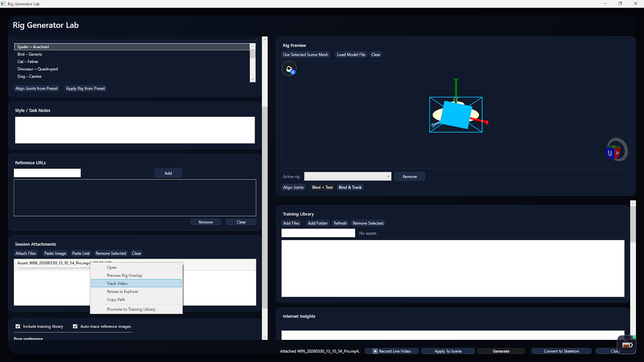Click inside the Style / Task Notes box
Viewport: 644px width, 362px height.
(134, 130)
